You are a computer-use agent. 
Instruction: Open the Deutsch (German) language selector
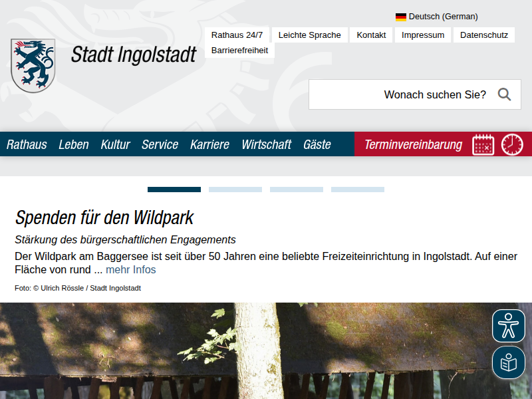pos(443,17)
